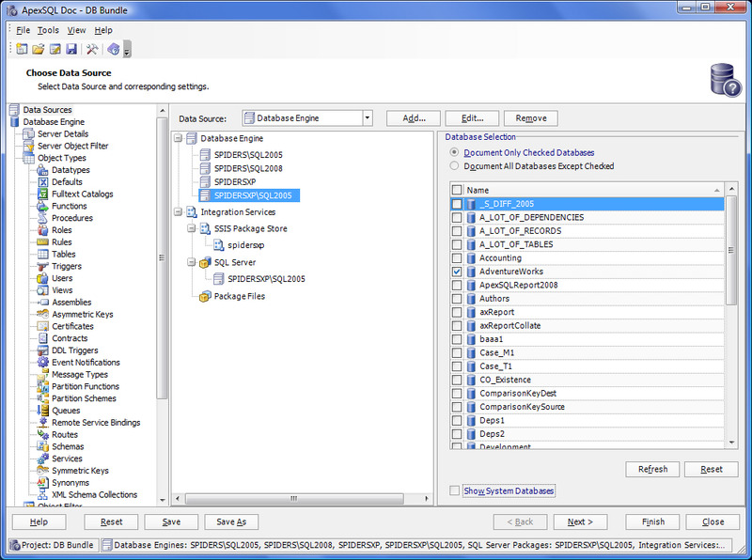Select the spidersxp package store item
The height and width of the screenshot is (560, 752).
pos(245,245)
